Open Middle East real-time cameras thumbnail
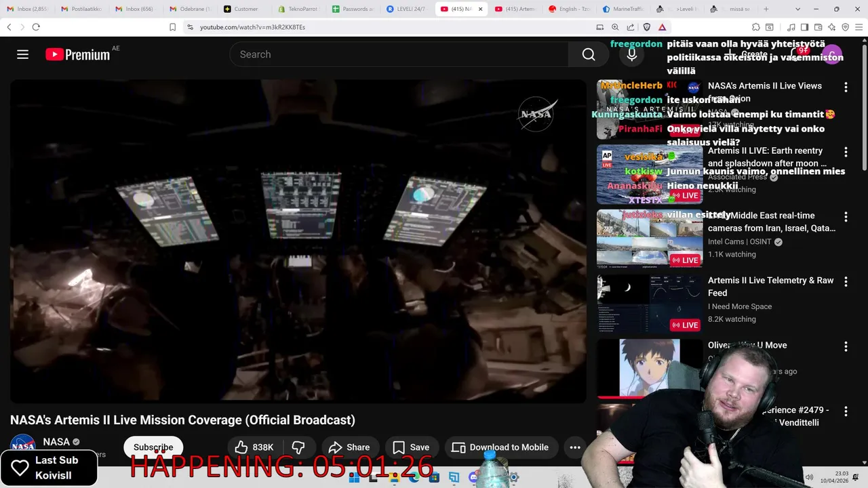 point(650,239)
